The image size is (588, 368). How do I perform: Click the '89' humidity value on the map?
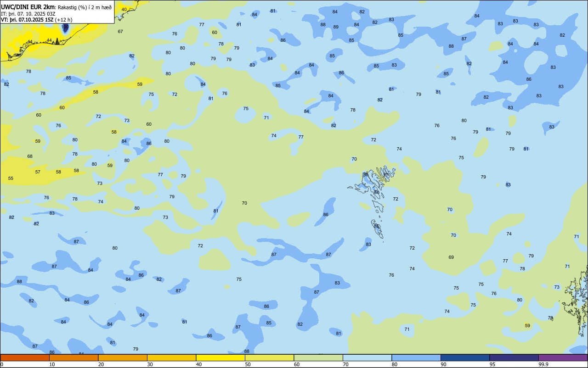tap(336, 27)
